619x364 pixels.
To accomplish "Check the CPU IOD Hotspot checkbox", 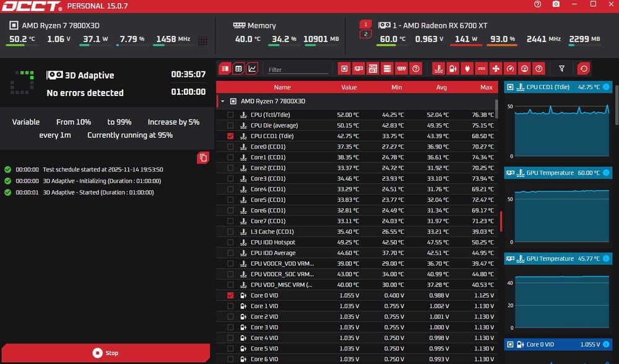I will [x=230, y=243].
